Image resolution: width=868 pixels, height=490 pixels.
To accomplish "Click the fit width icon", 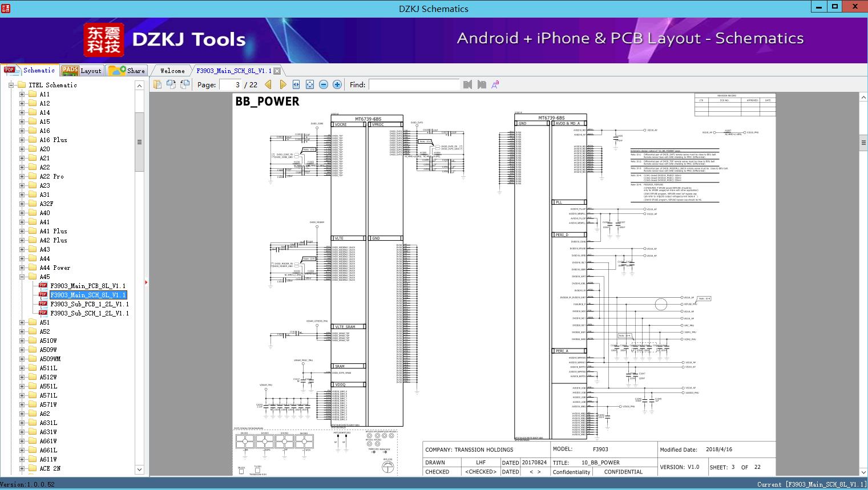I will click(296, 84).
